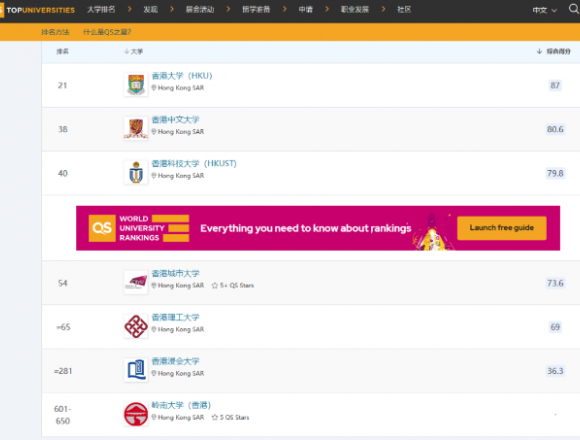
Task: Open the 香港理工大学 link
Action: click(x=175, y=318)
